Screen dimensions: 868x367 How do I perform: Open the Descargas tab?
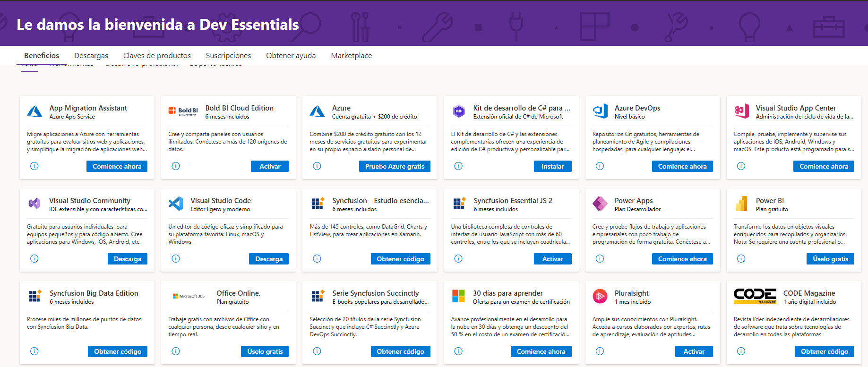(91, 56)
